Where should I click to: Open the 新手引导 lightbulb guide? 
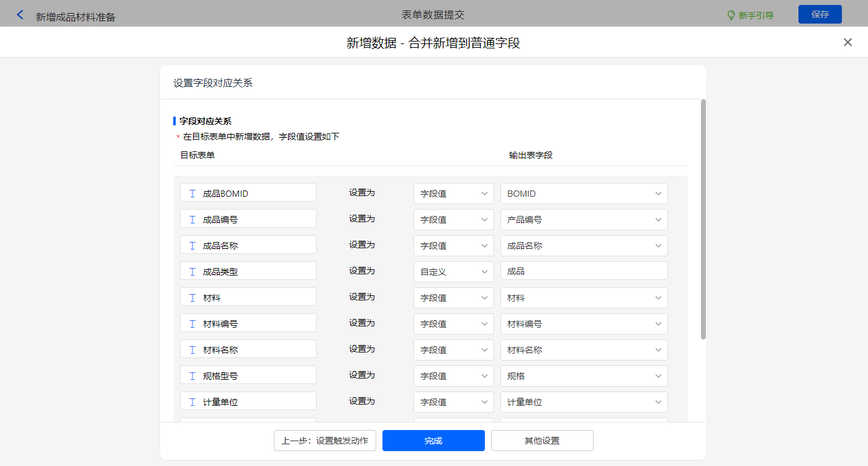coord(750,15)
